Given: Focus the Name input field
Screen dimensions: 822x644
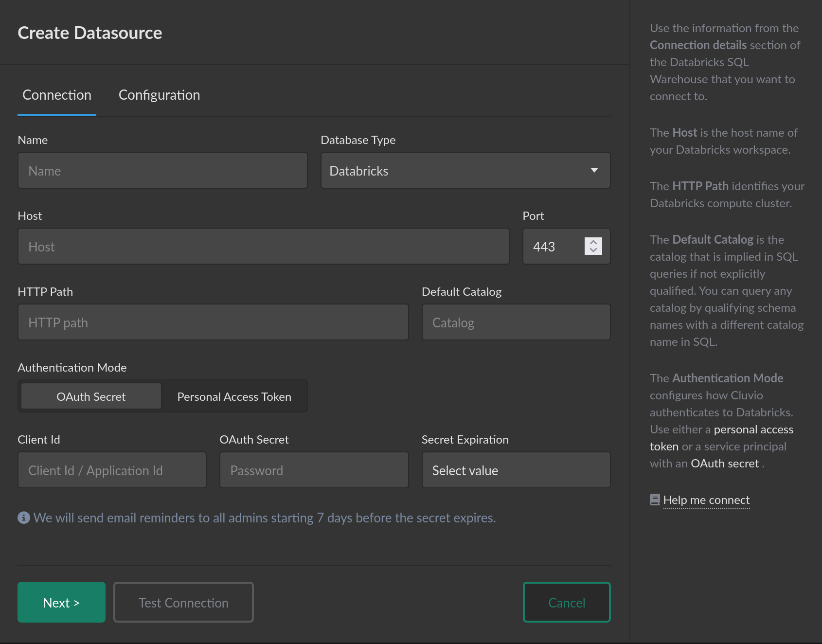Looking at the screenshot, I should (162, 170).
